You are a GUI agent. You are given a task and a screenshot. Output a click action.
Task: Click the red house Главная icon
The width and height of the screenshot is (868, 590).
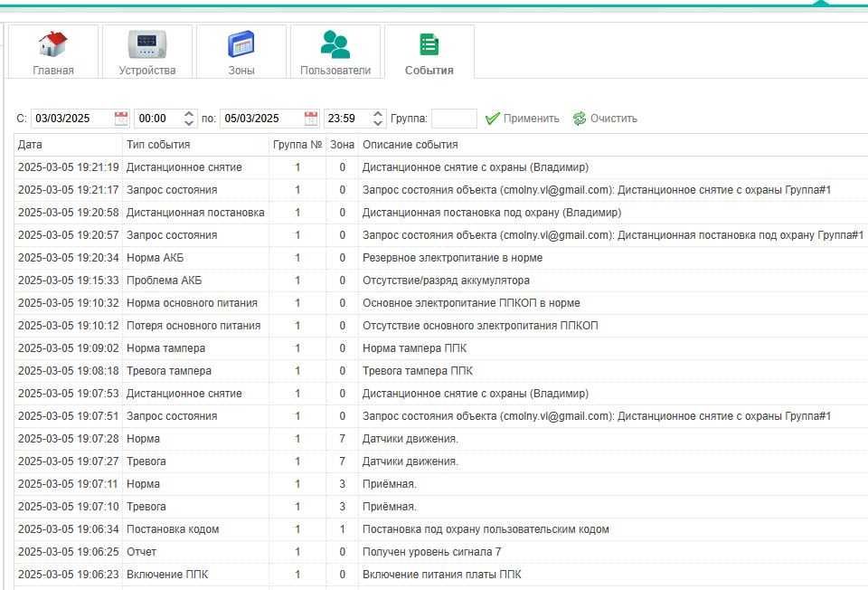coord(53,44)
